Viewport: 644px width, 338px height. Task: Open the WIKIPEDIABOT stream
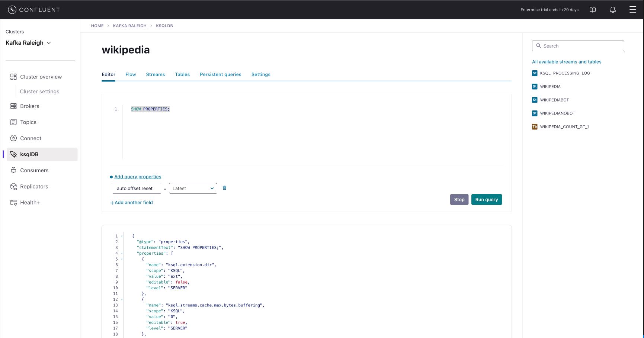[554, 100]
